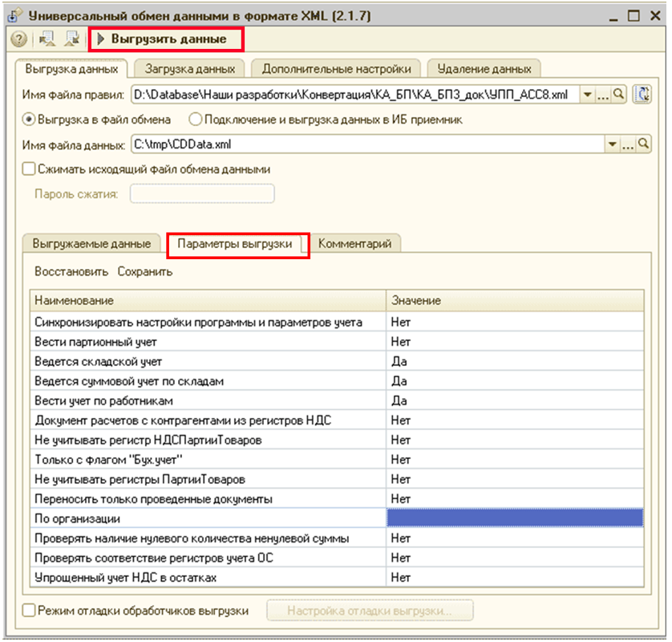Open the 'Комментарий' tab

[354, 244]
